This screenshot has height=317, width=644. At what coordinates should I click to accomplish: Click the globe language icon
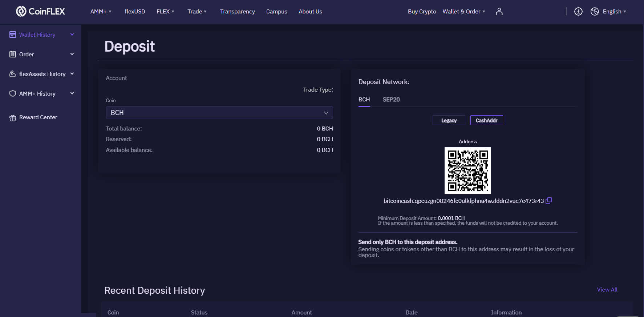[x=595, y=12]
